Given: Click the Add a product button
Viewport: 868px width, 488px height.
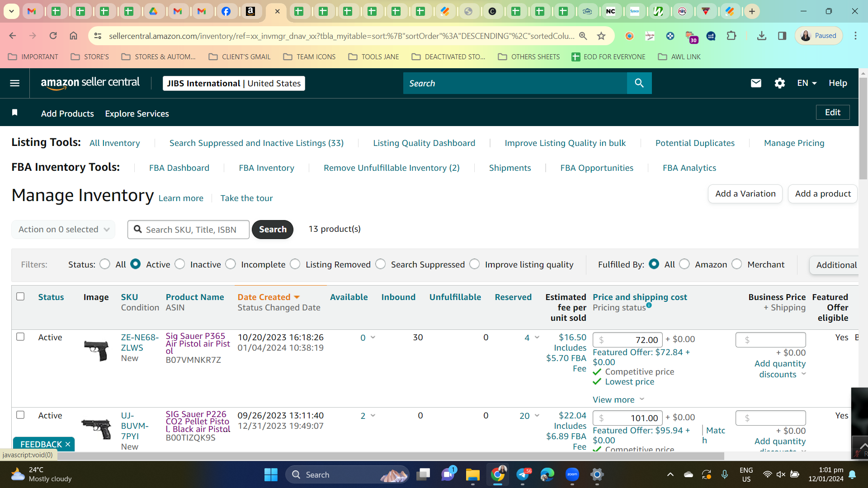Looking at the screenshot, I should pyautogui.click(x=823, y=194).
